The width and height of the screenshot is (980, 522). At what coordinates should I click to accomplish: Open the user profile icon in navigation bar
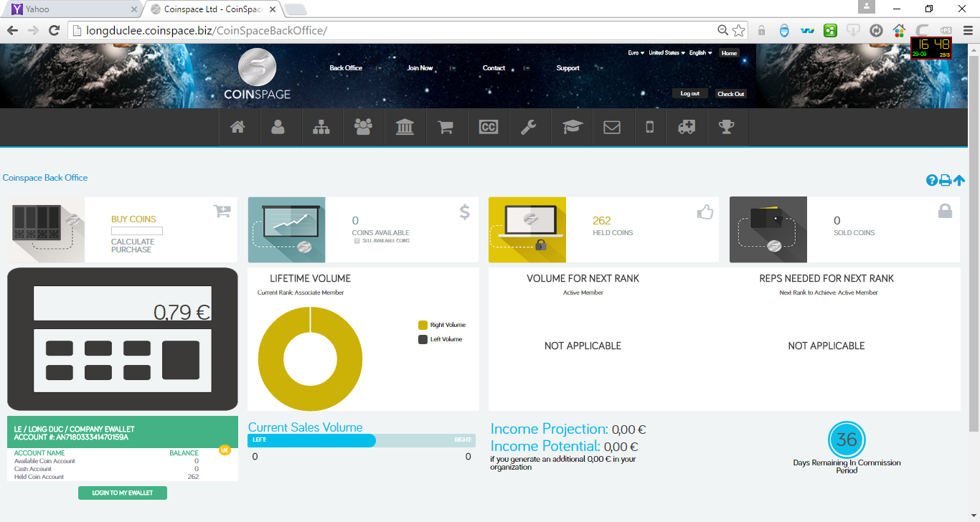click(278, 127)
